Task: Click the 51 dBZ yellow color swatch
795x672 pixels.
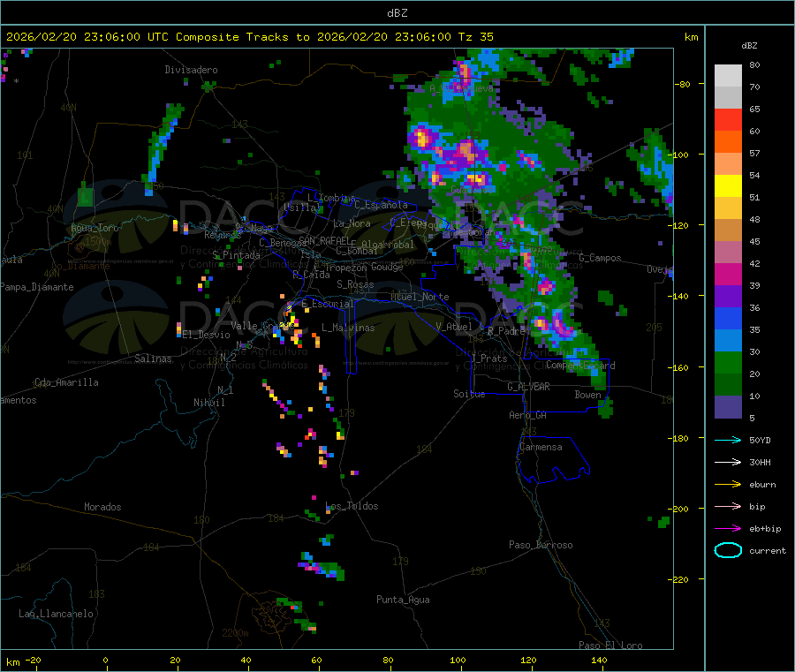Action: pos(728,186)
